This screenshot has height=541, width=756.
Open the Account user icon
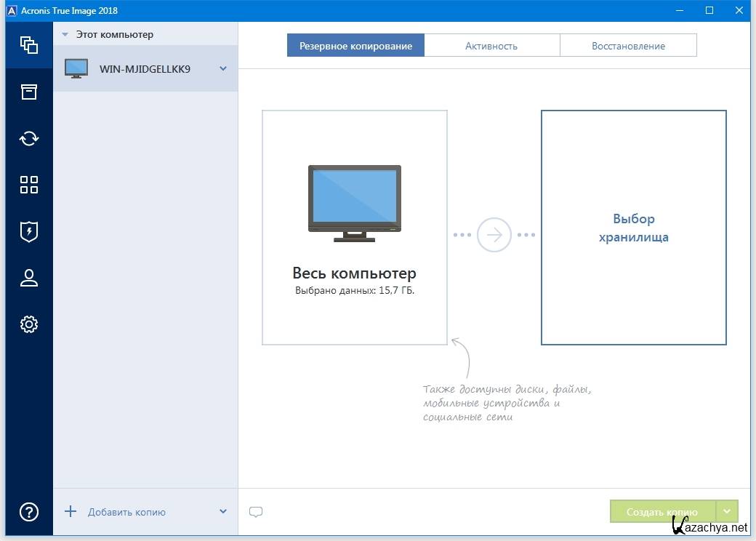click(x=29, y=278)
